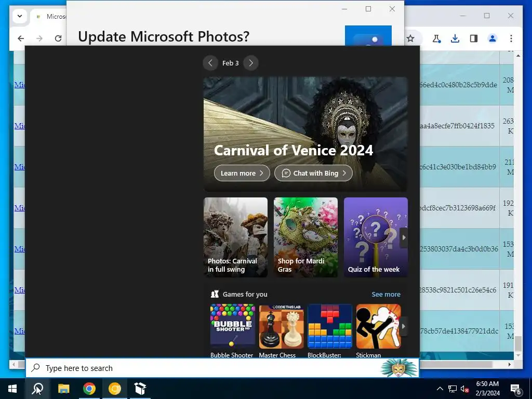This screenshot has height=399, width=532.
Task: Open Photos: Carnival in full swing card
Action: 235,237
